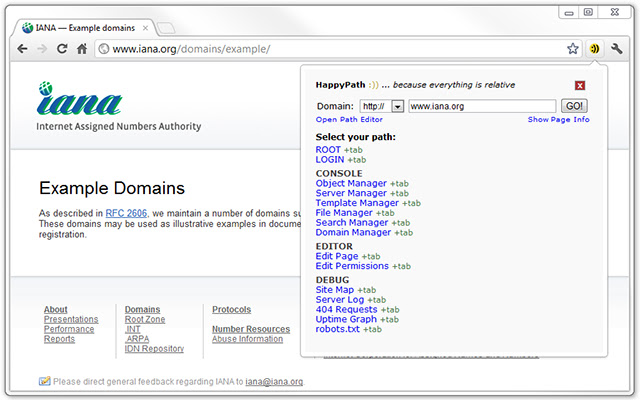This screenshot has width=640, height=400.
Task: Click the IANA logo
Action: point(80,98)
